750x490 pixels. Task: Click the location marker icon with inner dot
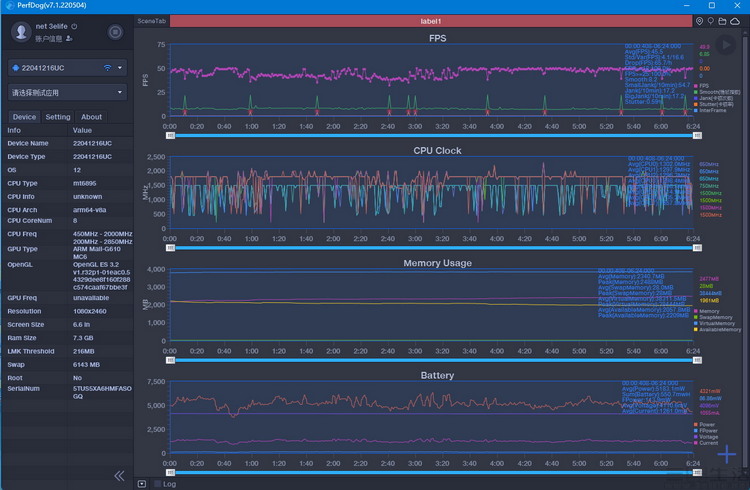[699, 21]
